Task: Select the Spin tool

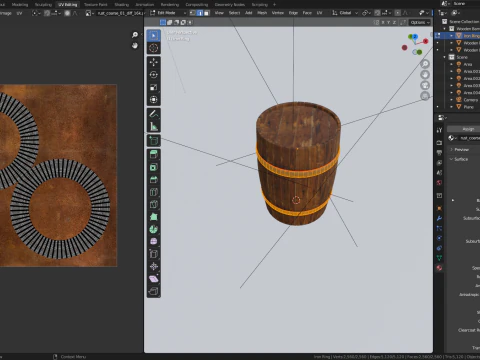Action: (153, 229)
